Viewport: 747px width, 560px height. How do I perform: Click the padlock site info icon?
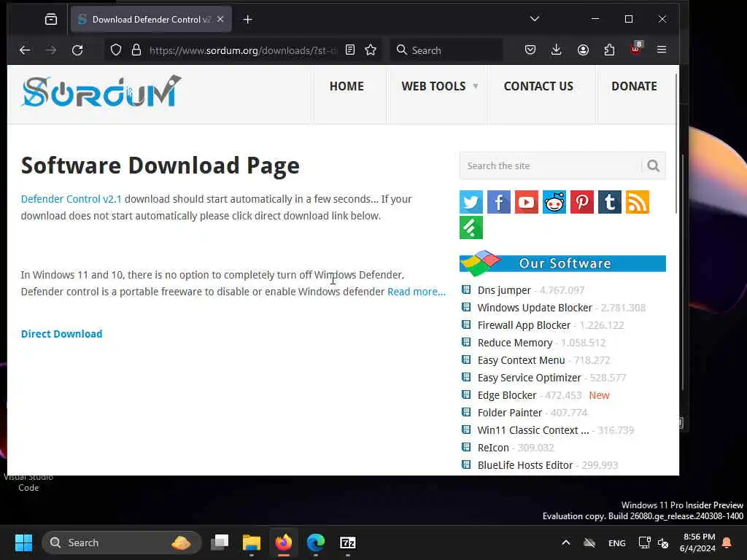(x=136, y=50)
